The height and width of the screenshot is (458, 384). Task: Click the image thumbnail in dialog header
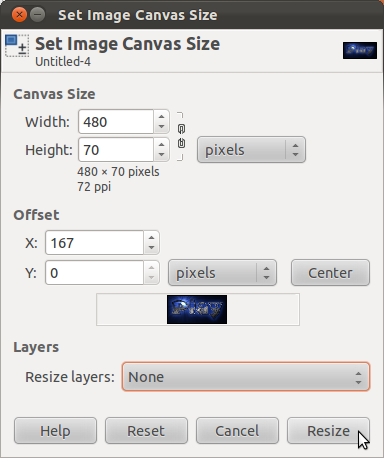pos(360,50)
